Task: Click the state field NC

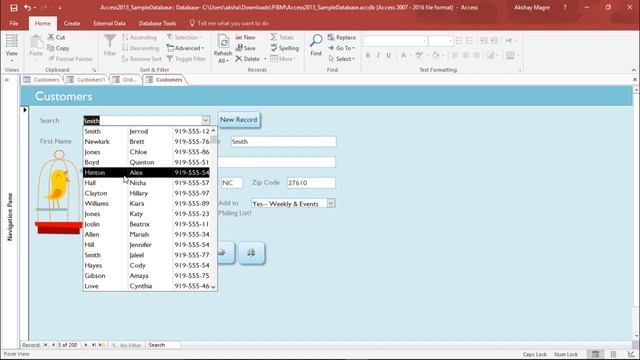Action: coord(232,183)
